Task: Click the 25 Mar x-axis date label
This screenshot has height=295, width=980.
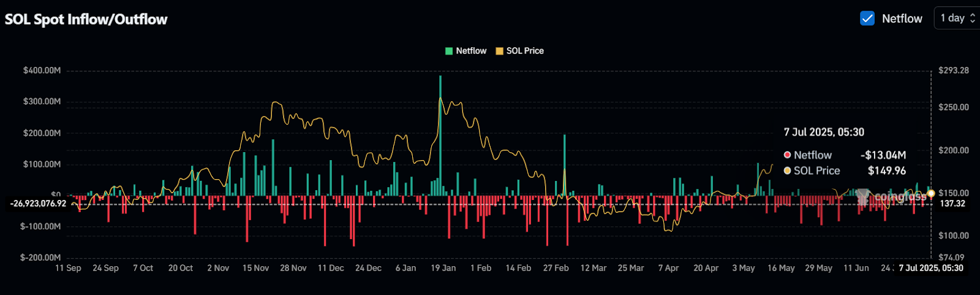Action: pyautogui.click(x=631, y=268)
